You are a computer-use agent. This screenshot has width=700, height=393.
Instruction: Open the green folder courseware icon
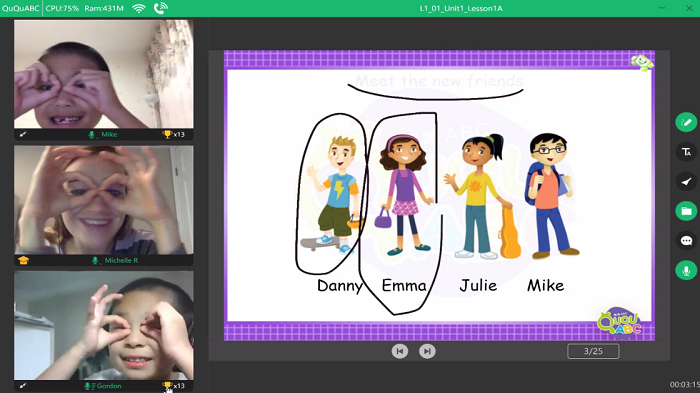(x=686, y=211)
